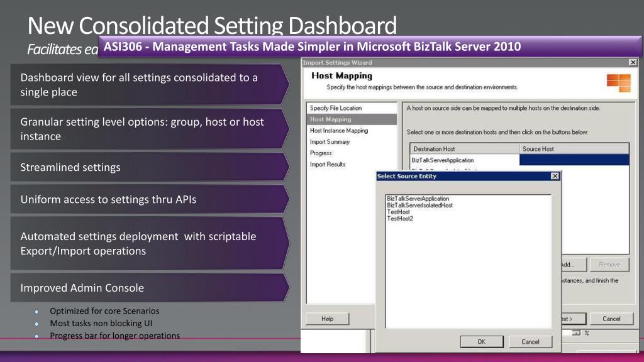Image resolution: width=644 pixels, height=362 pixels.
Task: Open Specify File Location wizard step
Action: (352, 108)
